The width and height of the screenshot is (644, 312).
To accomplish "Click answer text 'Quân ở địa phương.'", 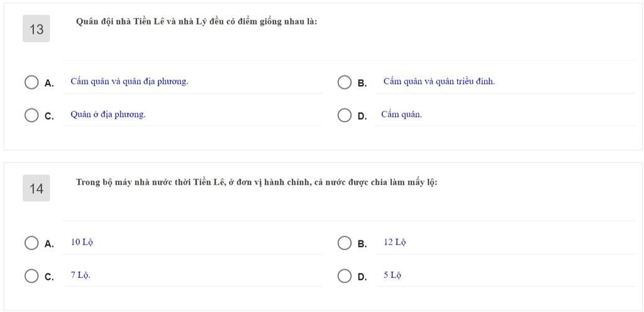I will 108,114.
